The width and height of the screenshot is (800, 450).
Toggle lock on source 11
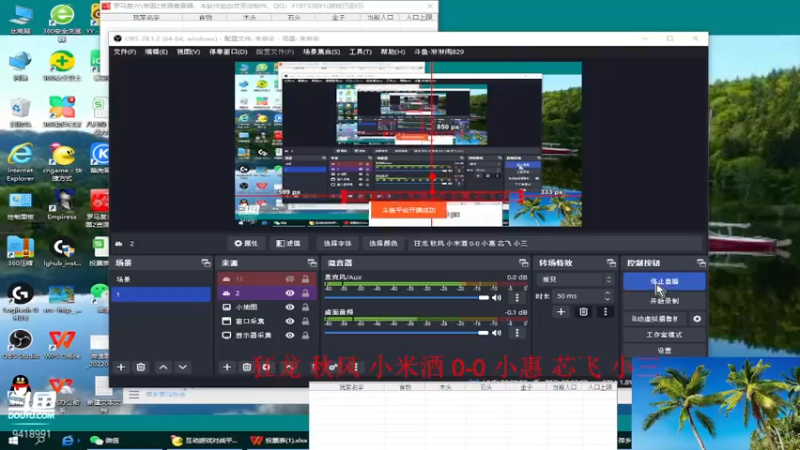click(305, 279)
